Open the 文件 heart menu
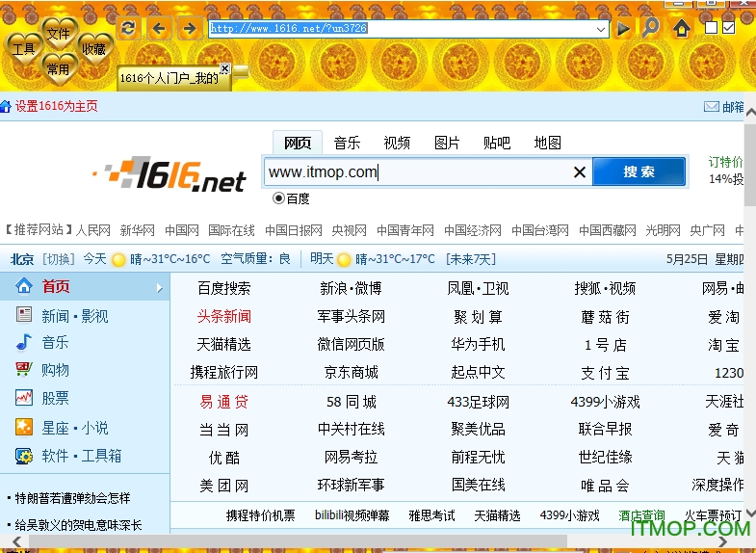This screenshot has height=553, width=756. click(x=59, y=34)
